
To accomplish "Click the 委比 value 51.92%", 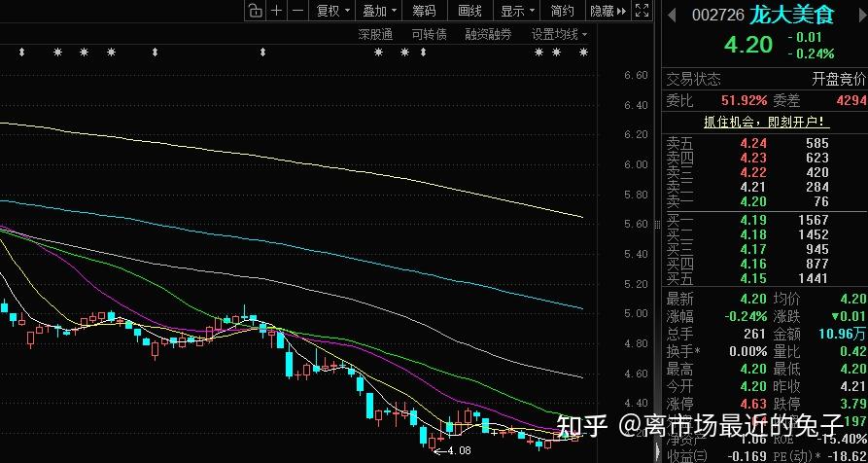I will coord(744,101).
